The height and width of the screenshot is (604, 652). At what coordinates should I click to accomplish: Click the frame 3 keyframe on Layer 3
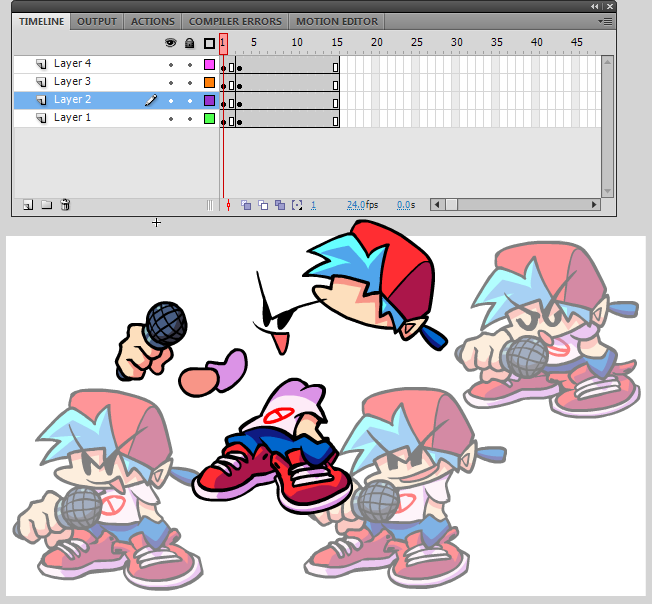click(240, 86)
